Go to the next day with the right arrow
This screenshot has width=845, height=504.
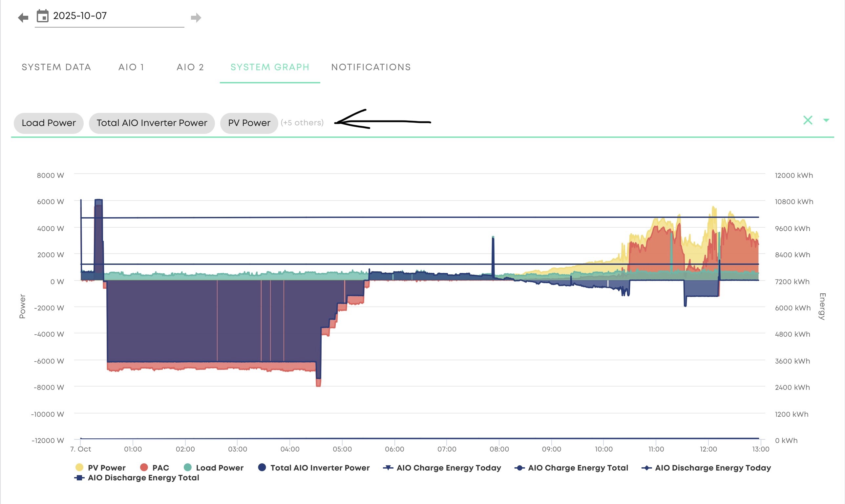coord(196,17)
